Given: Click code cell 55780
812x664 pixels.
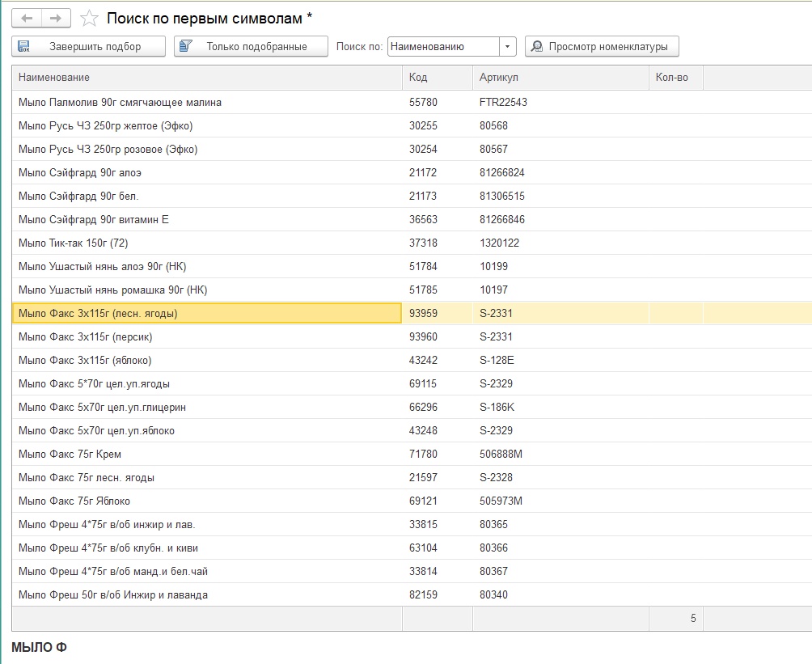Looking at the screenshot, I should click(437, 102).
